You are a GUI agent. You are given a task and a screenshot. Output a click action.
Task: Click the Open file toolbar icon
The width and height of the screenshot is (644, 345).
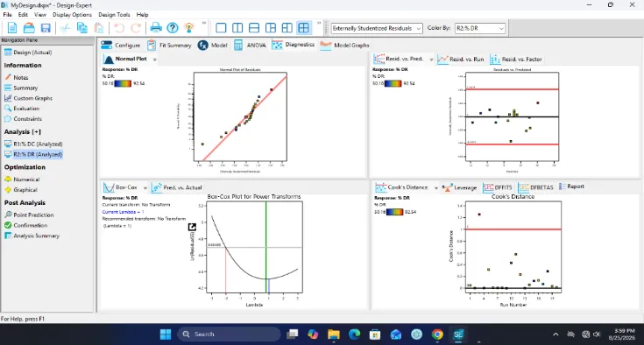tap(29, 28)
